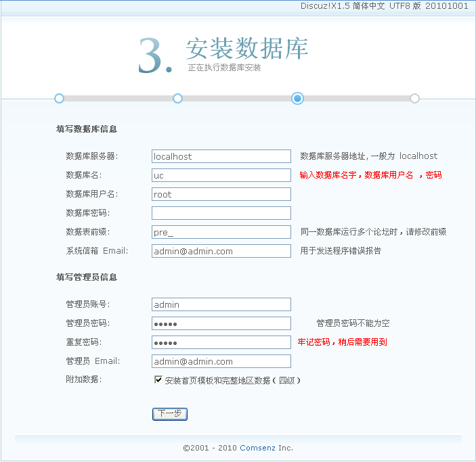Click the administrator Email input field

pyautogui.click(x=221, y=361)
